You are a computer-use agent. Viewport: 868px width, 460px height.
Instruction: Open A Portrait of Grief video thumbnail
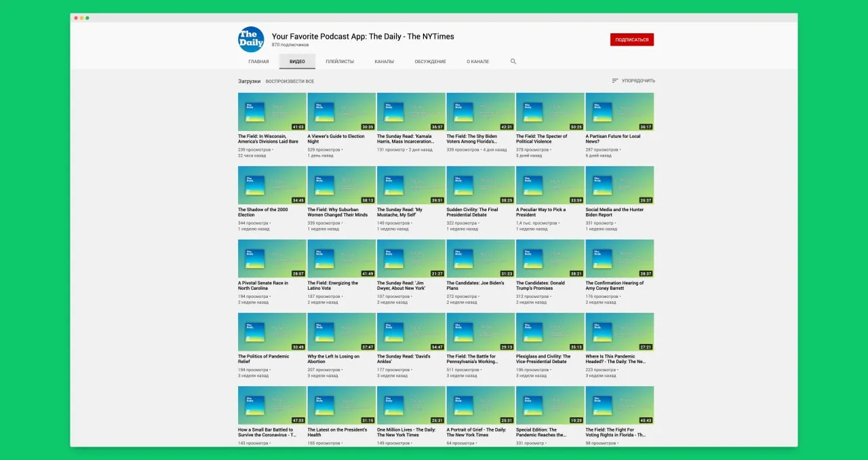pos(481,405)
